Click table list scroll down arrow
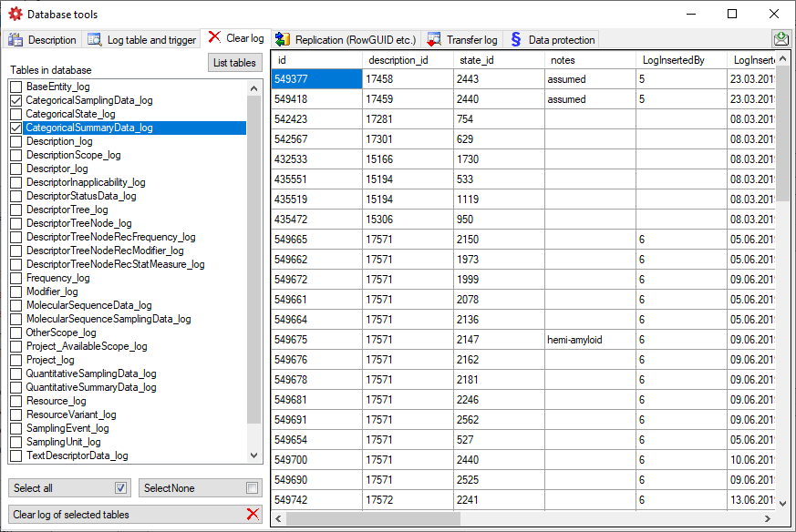 pos(254,455)
